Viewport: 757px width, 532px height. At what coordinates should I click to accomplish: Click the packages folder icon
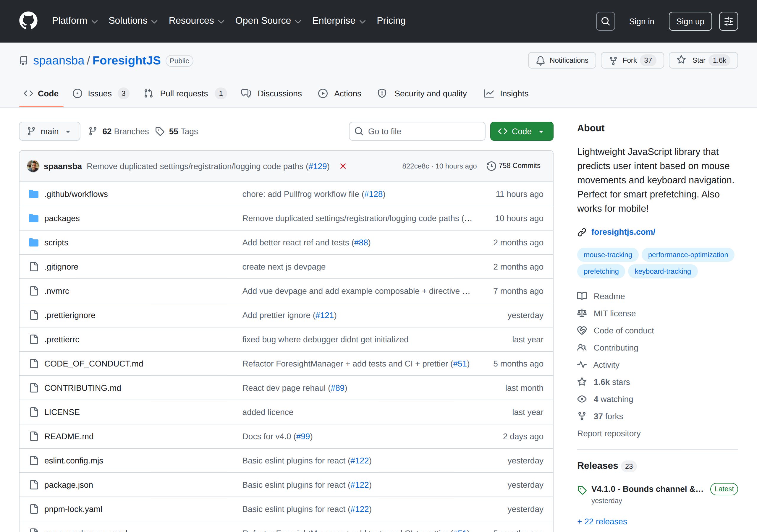34,218
